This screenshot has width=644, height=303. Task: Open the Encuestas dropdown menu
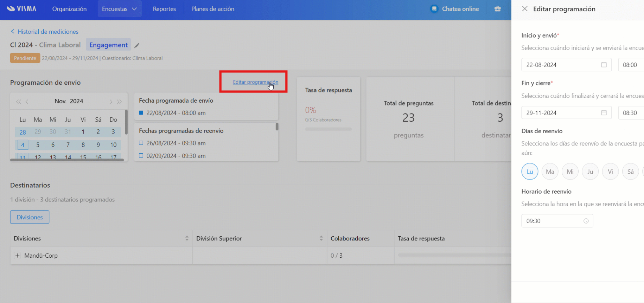tap(120, 9)
